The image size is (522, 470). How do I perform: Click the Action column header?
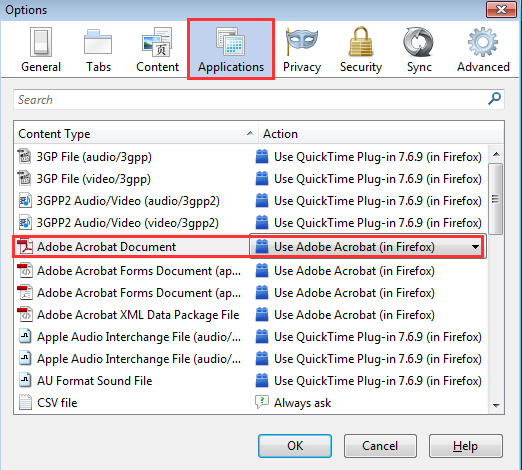click(380, 134)
